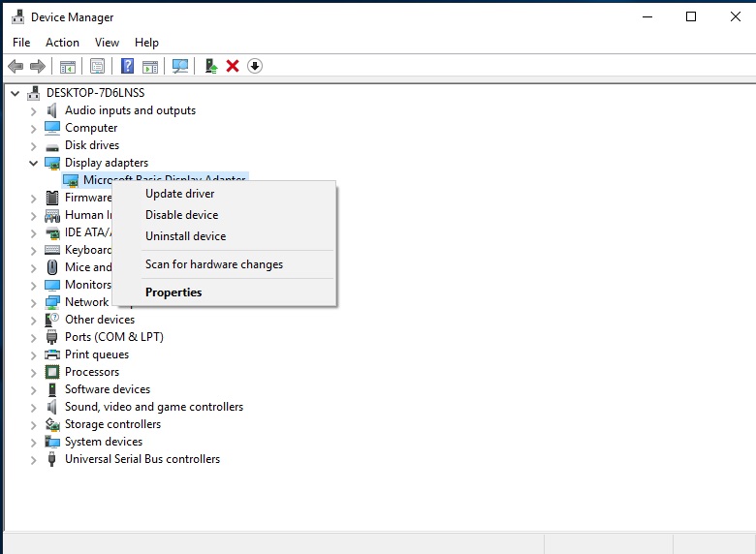The width and height of the screenshot is (756, 554).
Task: Expand the Processors category arrow
Action: [34, 372]
